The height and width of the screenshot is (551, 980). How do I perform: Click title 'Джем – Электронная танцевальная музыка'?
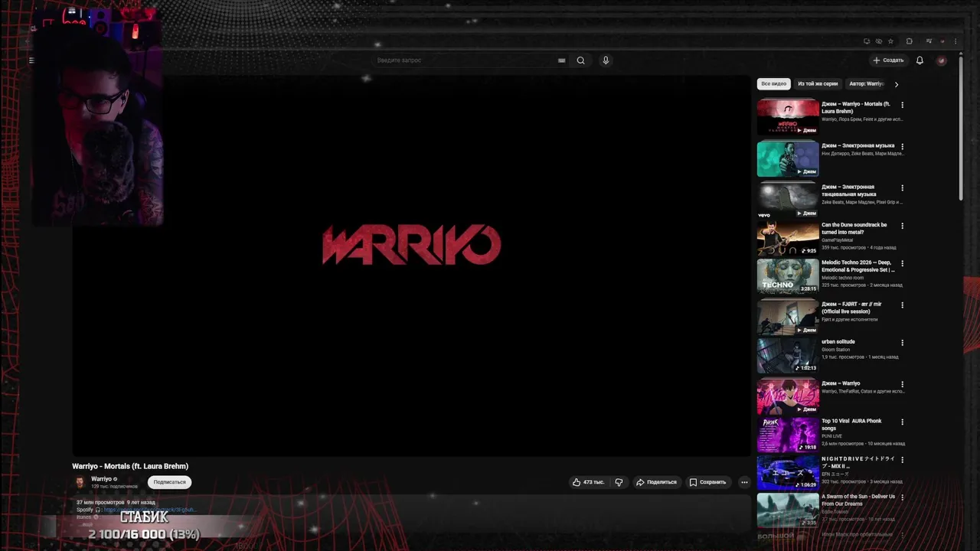pyautogui.click(x=848, y=191)
